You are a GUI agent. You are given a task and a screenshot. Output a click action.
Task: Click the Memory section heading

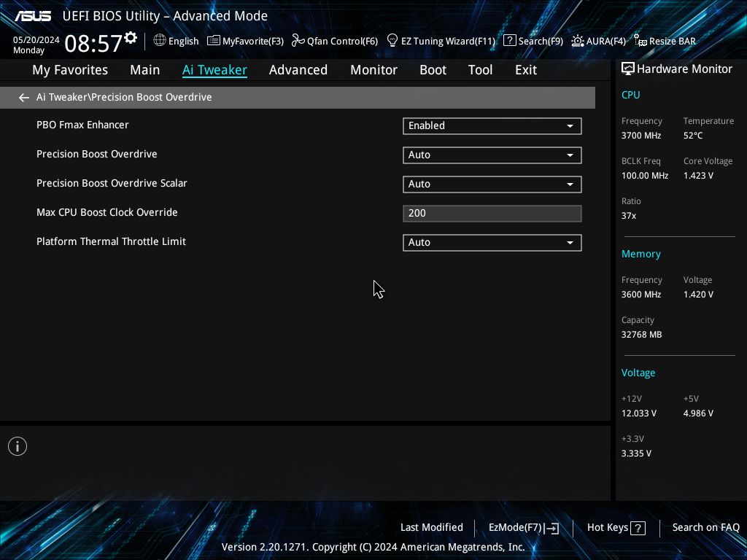[x=640, y=254]
